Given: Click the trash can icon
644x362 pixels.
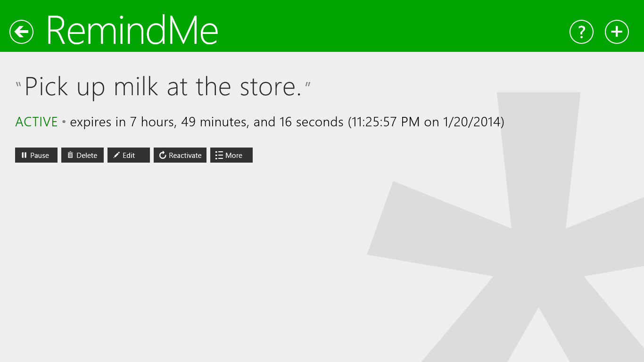Looking at the screenshot, I should click(x=70, y=155).
